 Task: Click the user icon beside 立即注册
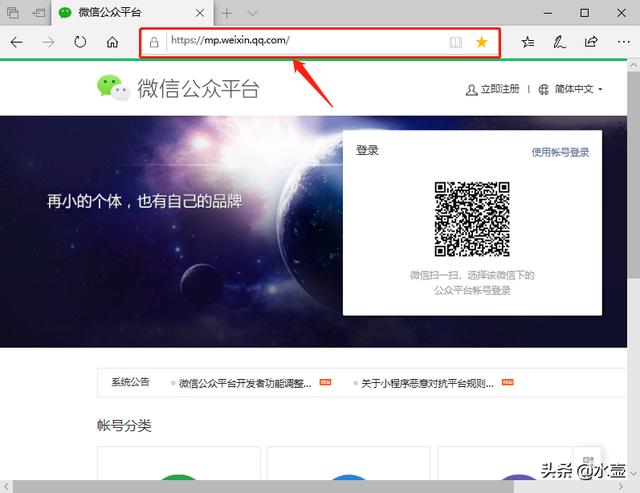[x=471, y=90]
